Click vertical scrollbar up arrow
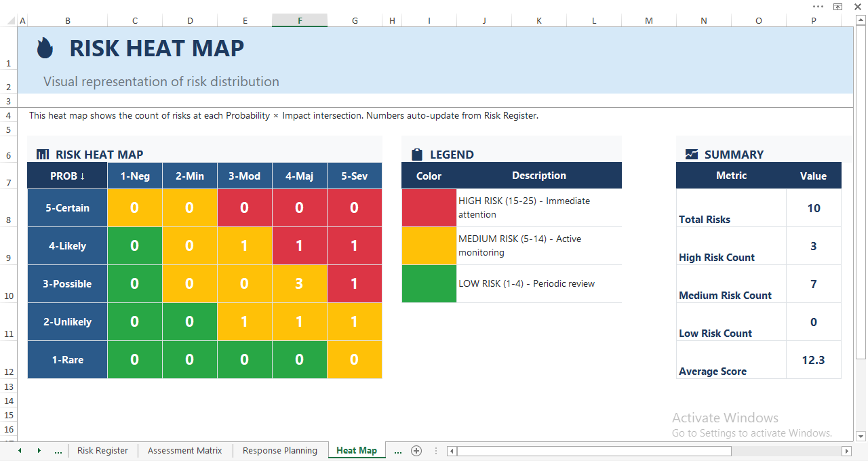The width and height of the screenshot is (868, 461). (x=861, y=20)
